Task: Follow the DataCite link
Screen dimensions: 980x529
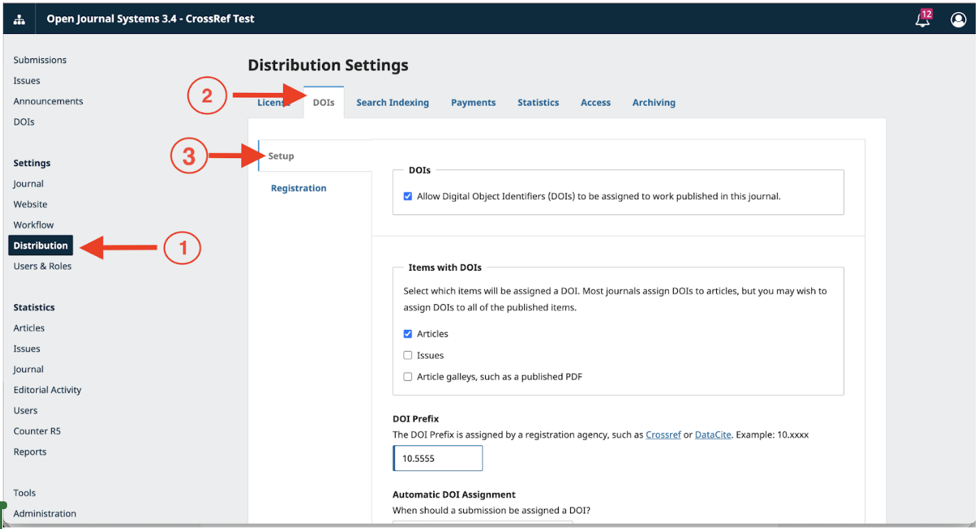Action: point(713,435)
